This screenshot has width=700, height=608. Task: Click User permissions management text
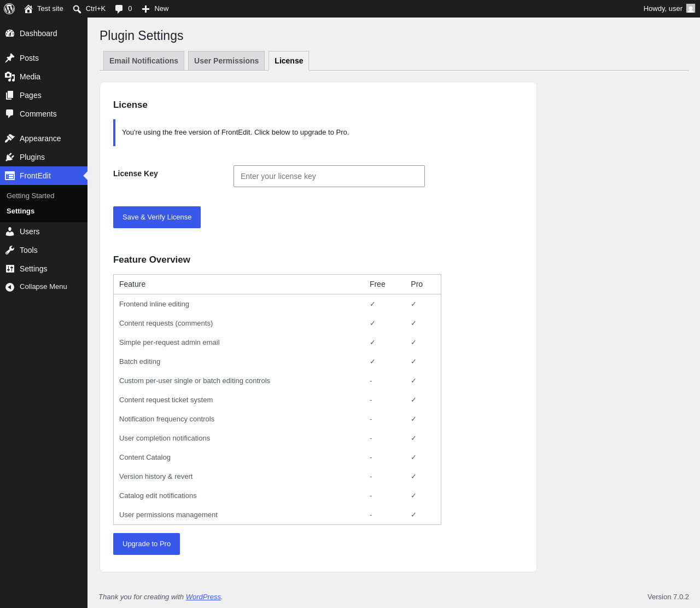click(168, 515)
